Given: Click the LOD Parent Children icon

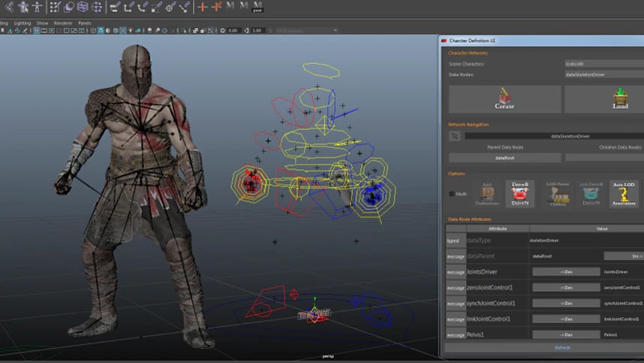Looking at the screenshot, I should (557, 193).
